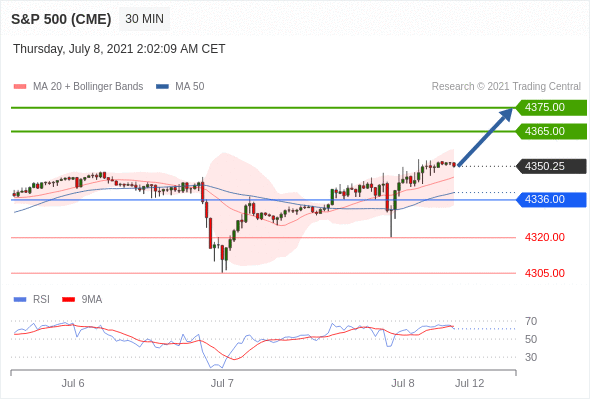Click the 4336.00 blue pivot tag
Viewport: 590px width, 400px height.
pos(551,199)
